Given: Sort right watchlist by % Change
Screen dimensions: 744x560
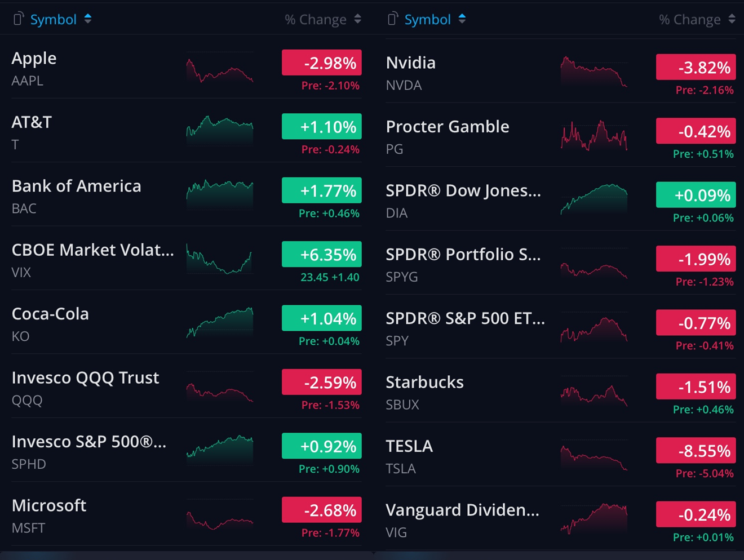Looking at the screenshot, I should [697, 20].
